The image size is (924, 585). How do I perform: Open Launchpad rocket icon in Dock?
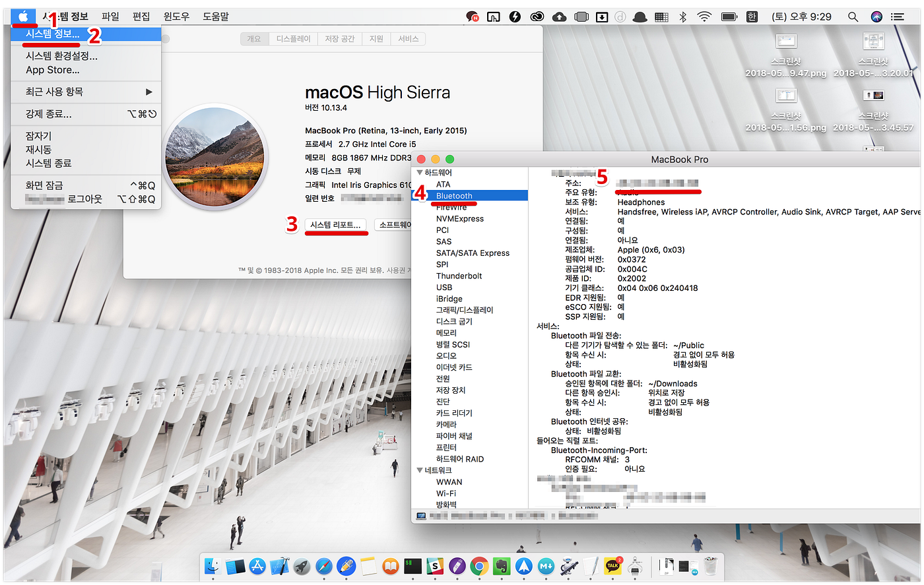point(302,566)
